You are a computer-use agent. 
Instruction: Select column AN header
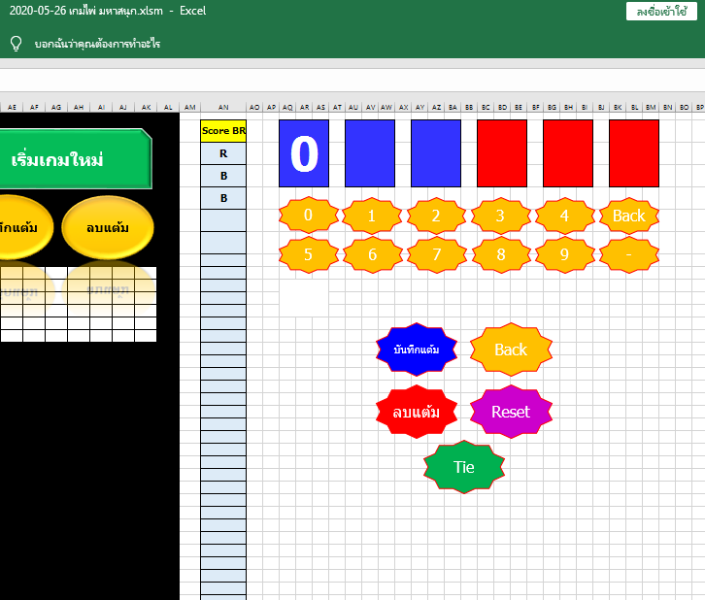point(223,106)
